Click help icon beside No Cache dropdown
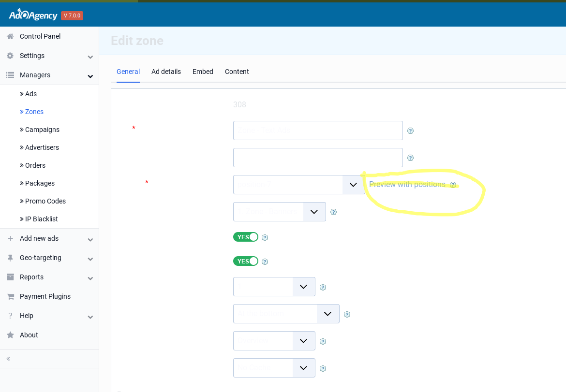Screen dimensions: 566x392 coord(323,369)
